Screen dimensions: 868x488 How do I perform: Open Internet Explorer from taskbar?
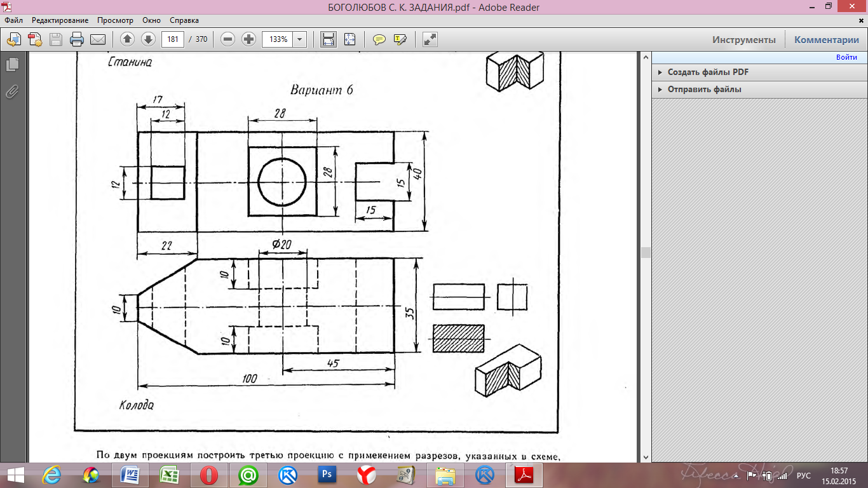[51, 475]
